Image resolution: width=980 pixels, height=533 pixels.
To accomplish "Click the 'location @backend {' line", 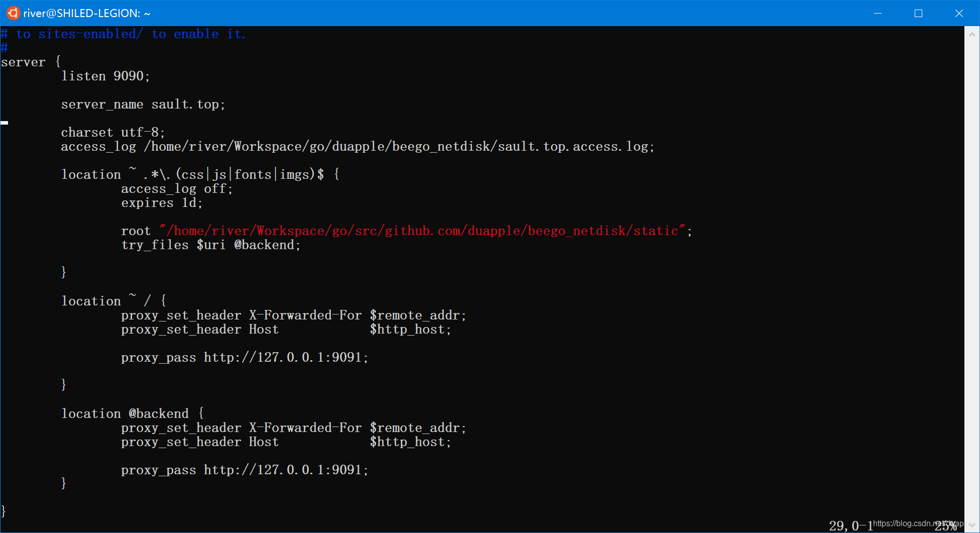I will [x=133, y=413].
